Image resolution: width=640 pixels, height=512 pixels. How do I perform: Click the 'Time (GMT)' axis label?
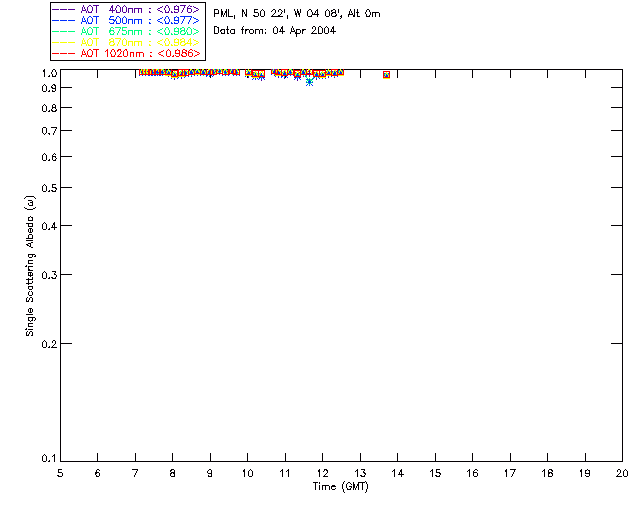point(340,487)
